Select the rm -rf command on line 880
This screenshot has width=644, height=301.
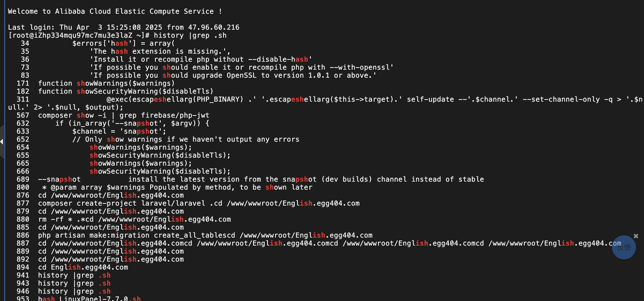point(134,219)
